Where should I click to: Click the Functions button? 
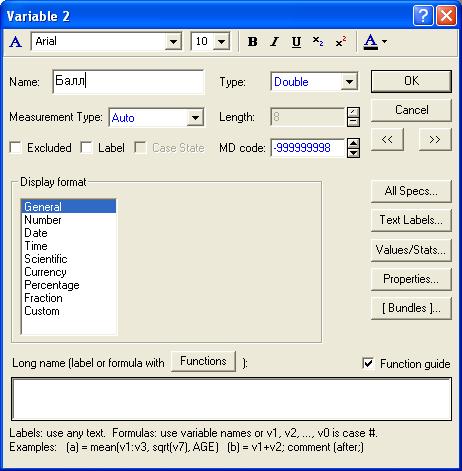pos(203,361)
